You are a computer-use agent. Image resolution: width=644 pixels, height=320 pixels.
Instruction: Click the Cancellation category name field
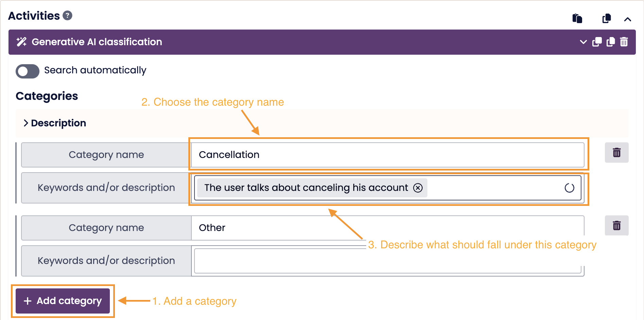click(x=388, y=155)
